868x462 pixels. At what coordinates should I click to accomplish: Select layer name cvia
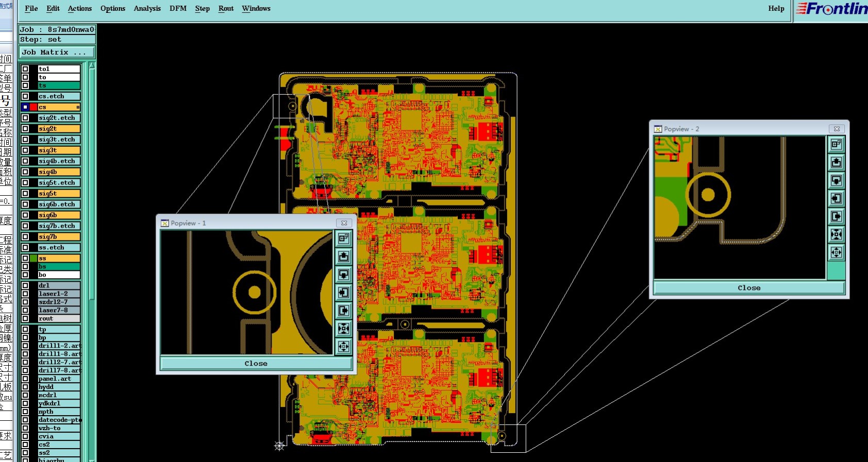coord(59,436)
